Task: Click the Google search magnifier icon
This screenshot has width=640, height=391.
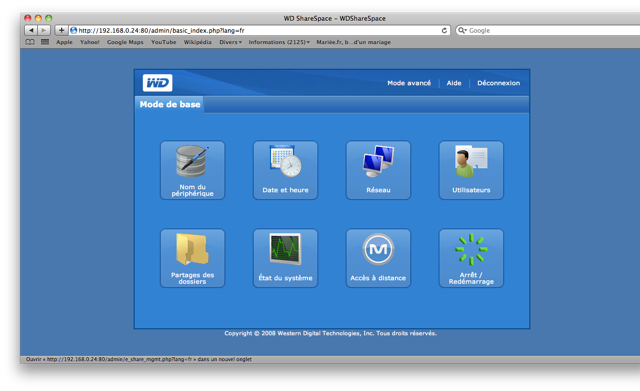Action: (x=462, y=30)
